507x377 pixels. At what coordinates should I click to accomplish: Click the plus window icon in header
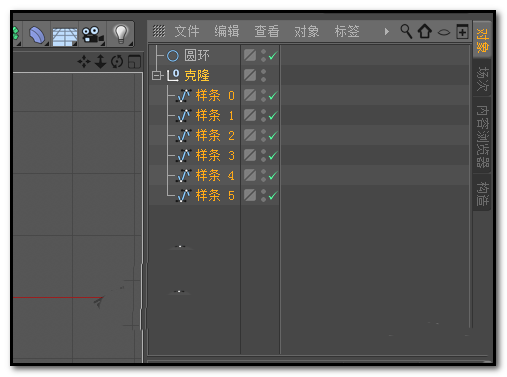(x=462, y=31)
